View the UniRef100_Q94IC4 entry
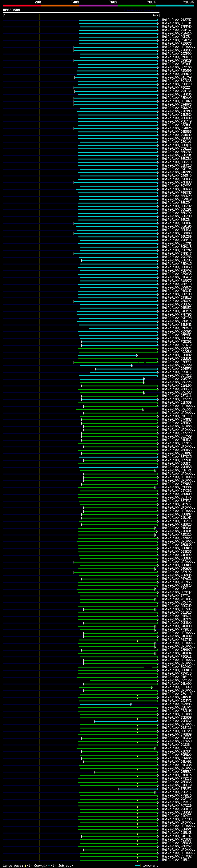Image resolution: width=197 pixels, height=868 pixels. (176, 91)
